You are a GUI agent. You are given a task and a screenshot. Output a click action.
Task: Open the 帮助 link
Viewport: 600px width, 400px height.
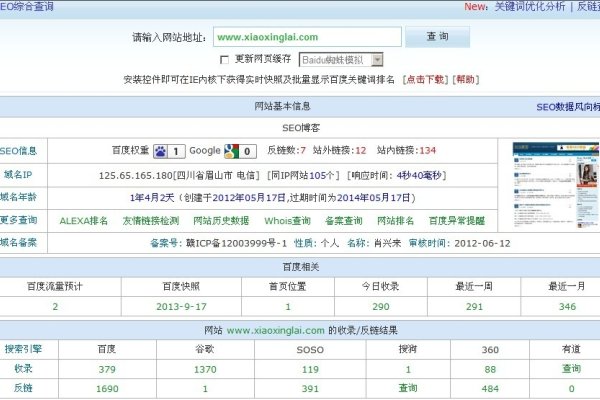pos(465,80)
